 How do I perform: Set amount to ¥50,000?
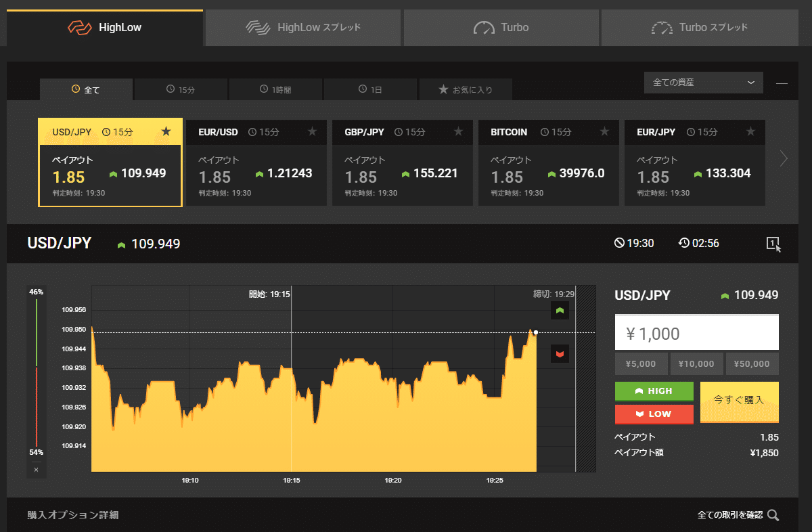tap(752, 363)
